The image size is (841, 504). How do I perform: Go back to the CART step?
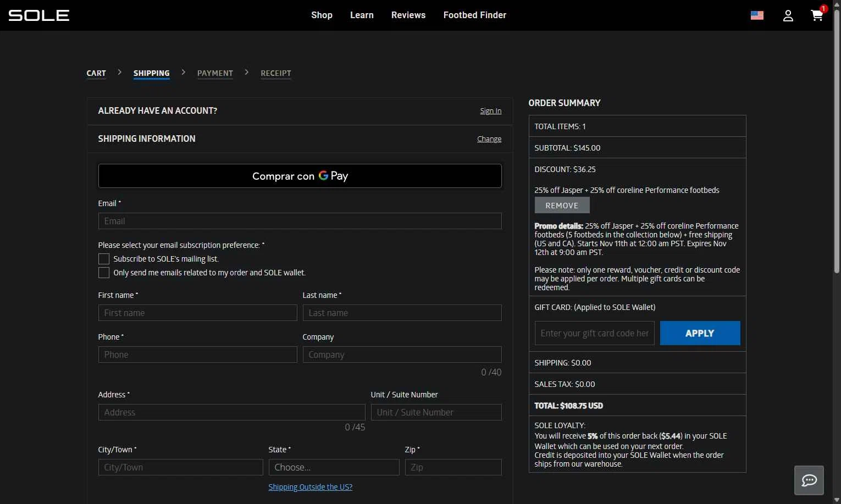[x=96, y=73]
